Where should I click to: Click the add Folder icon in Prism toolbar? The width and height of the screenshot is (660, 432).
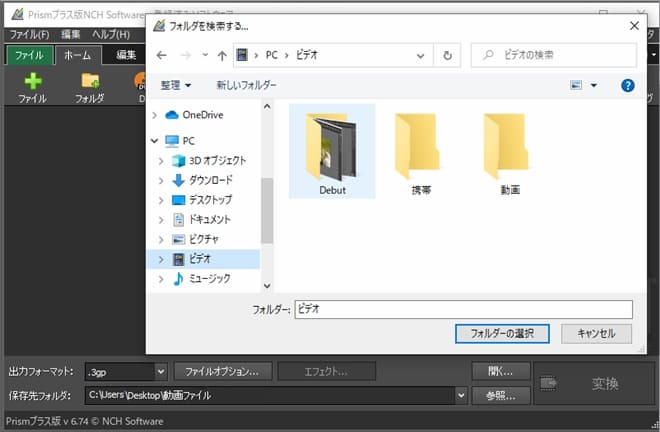(90, 80)
